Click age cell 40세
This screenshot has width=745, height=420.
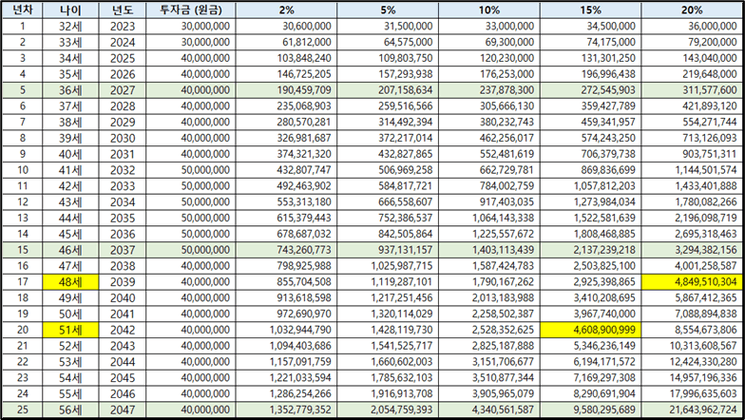(x=70, y=154)
